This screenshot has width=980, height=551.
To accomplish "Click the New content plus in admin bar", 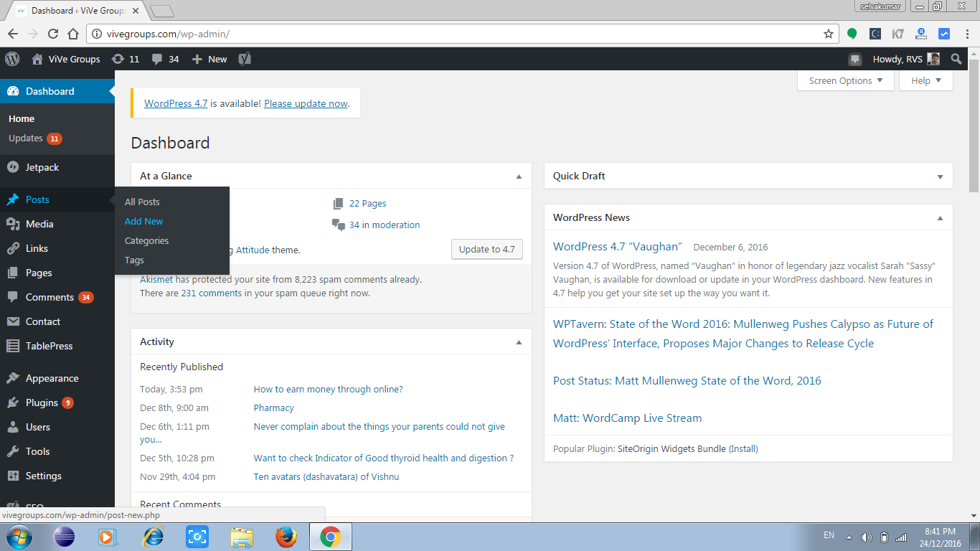I will [209, 59].
